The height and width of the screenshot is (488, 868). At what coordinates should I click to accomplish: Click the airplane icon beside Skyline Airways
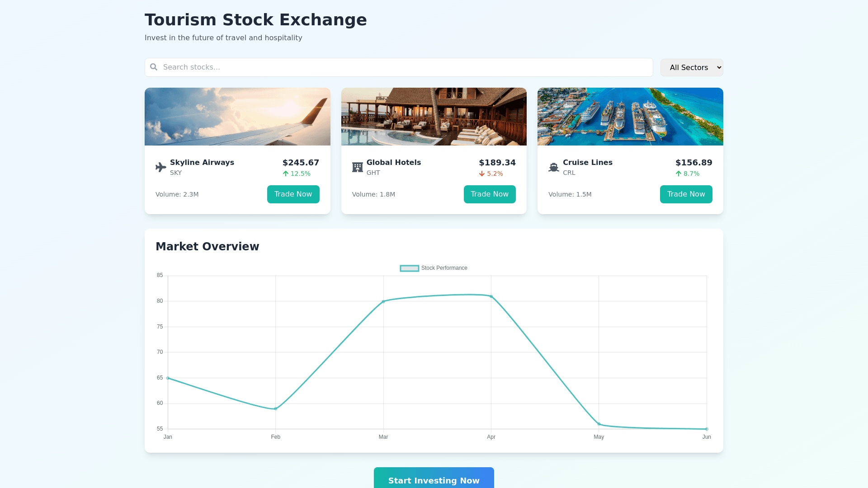tap(160, 167)
